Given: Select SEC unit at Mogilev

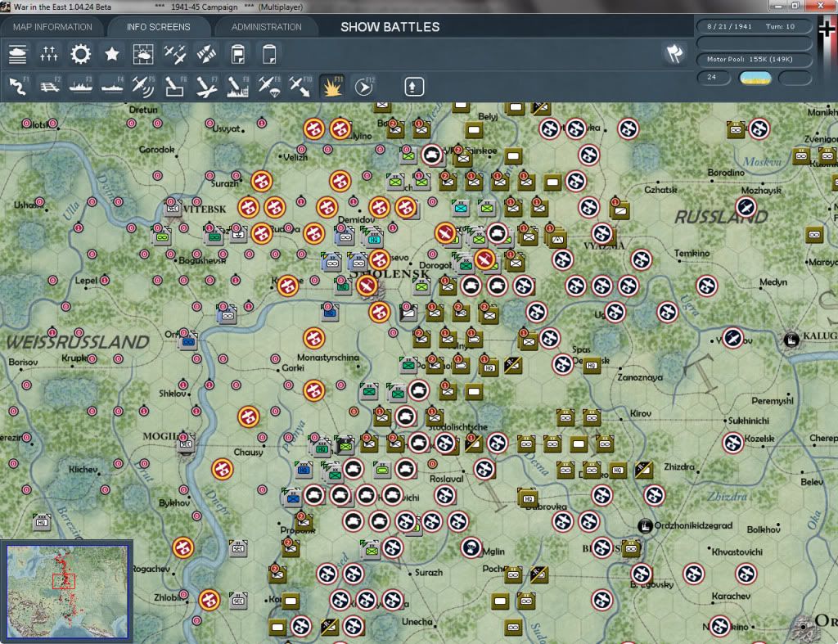Looking at the screenshot, I should pyautogui.click(x=186, y=443).
